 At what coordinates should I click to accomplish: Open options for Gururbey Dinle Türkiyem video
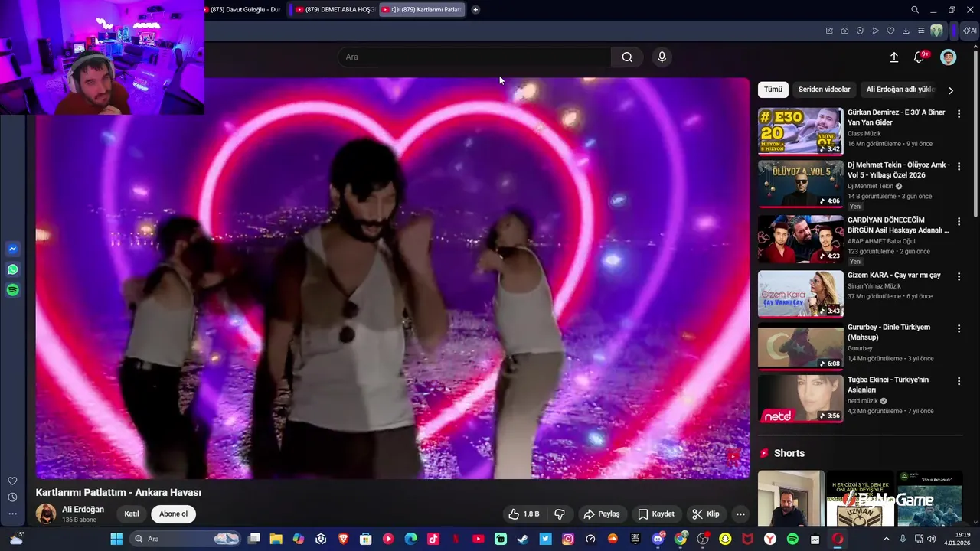click(959, 328)
